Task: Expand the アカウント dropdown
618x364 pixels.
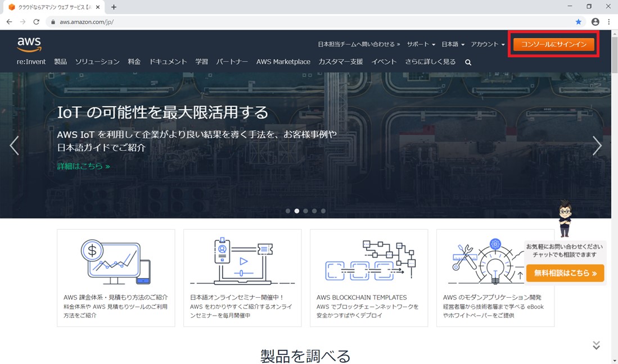Action: click(488, 44)
